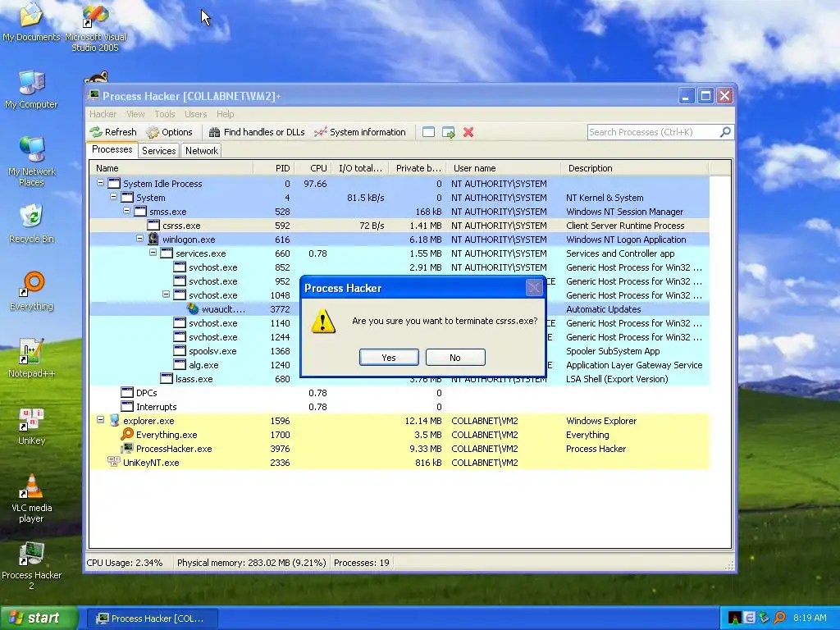Open the Hacker menu
This screenshot has height=630, width=840.
point(103,114)
